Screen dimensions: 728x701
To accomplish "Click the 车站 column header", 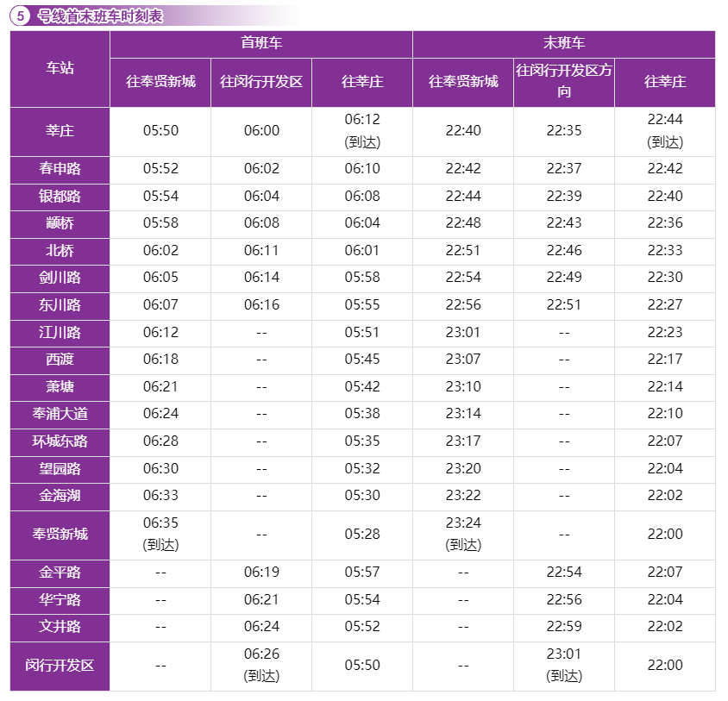I will (60, 69).
